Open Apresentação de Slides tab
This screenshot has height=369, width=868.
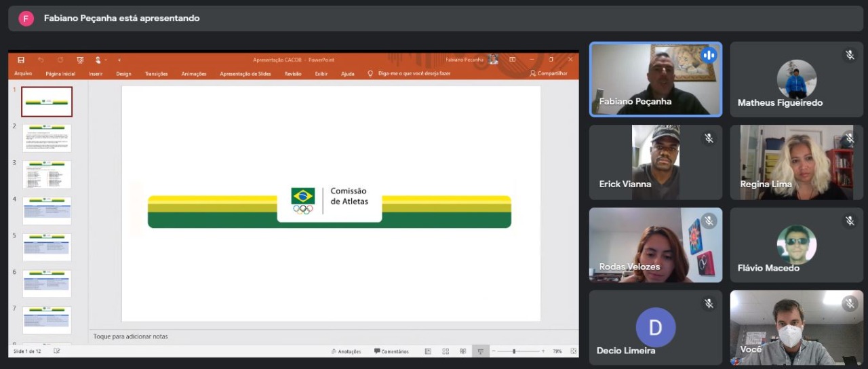click(x=245, y=73)
